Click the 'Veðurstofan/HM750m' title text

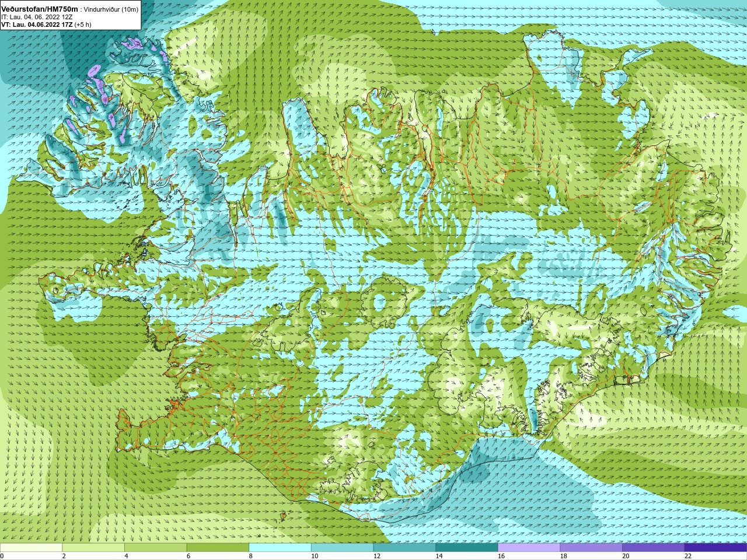40,9
